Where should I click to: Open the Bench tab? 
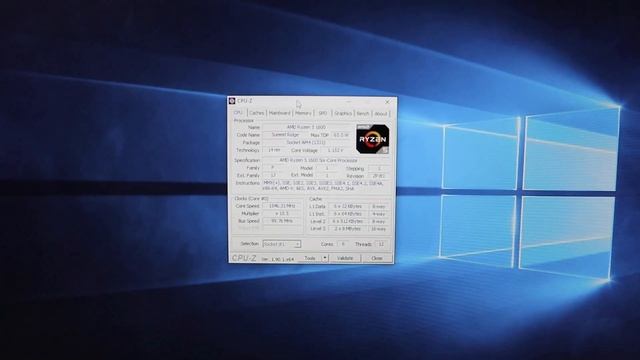coord(362,113)
